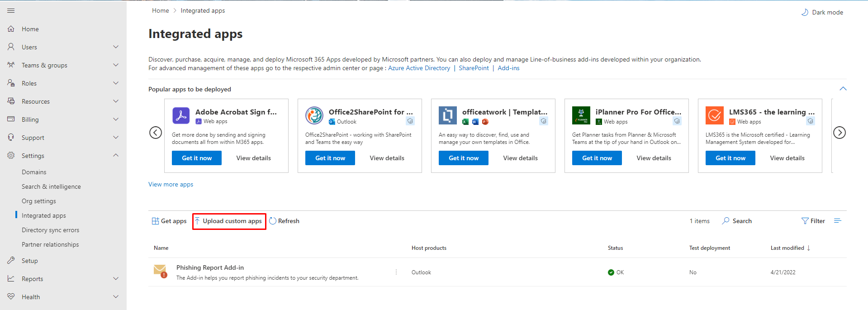
Task: Open the list view options icon
Action: pyautogui.click(x=838, y=221)
